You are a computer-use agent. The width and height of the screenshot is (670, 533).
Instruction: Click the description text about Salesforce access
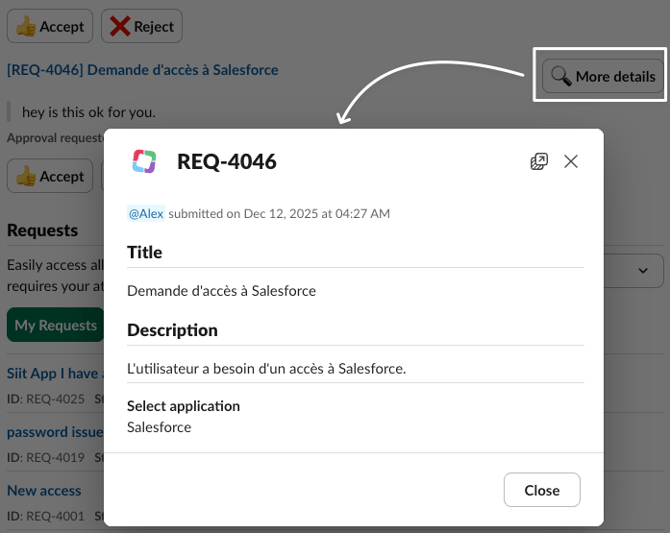(x=266, y=368)
